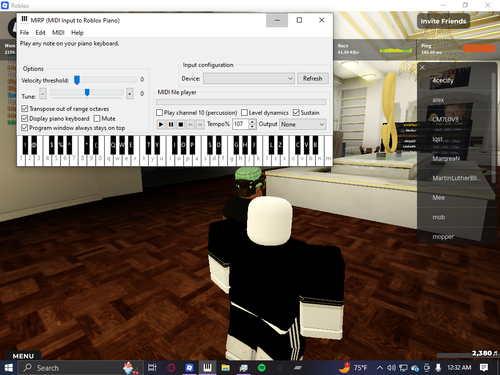Open the volume control in system tray
The height and width of the screenshot is (375, 500).
pos(391,368)
